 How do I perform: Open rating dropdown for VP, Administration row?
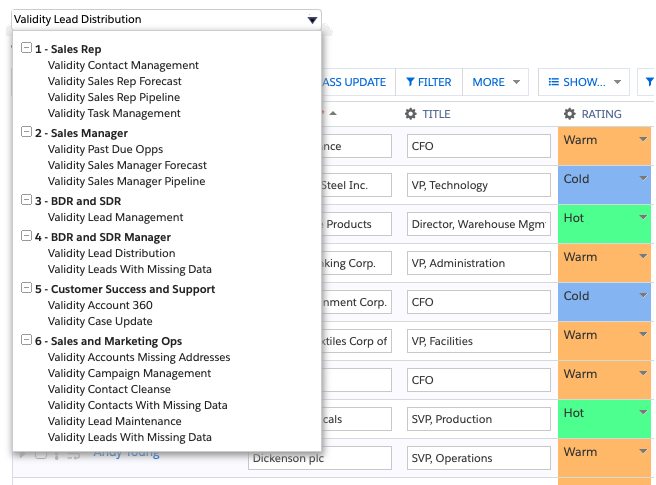tap(643, 256)
